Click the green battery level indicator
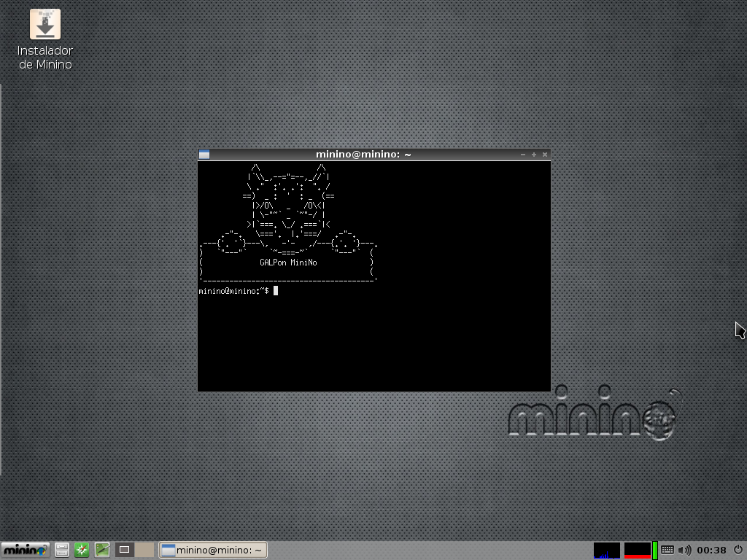This screenshot has height=560, width=747. (x=655, y=551)
